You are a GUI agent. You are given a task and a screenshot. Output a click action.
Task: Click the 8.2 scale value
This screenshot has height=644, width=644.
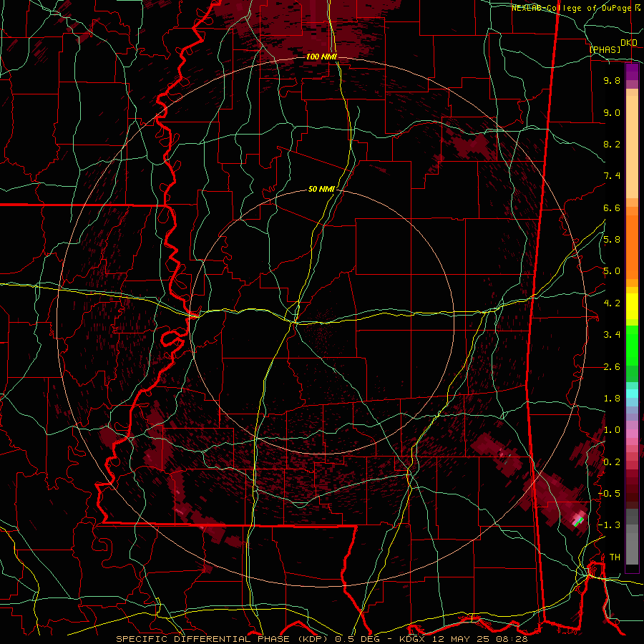point(612,144)
